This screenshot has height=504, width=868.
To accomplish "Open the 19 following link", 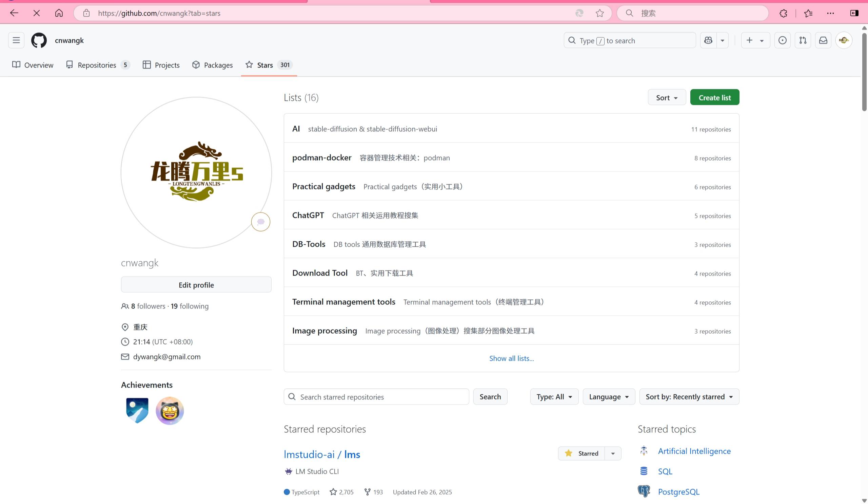I will tap(190, 306).
